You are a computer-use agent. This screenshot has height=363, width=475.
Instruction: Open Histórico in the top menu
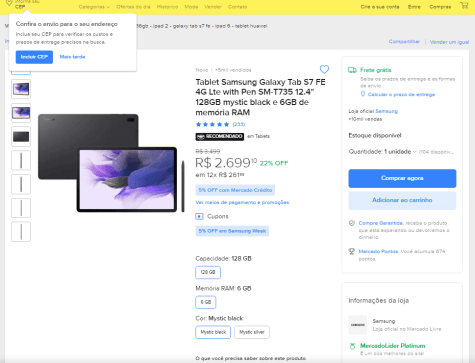(167, 7)
